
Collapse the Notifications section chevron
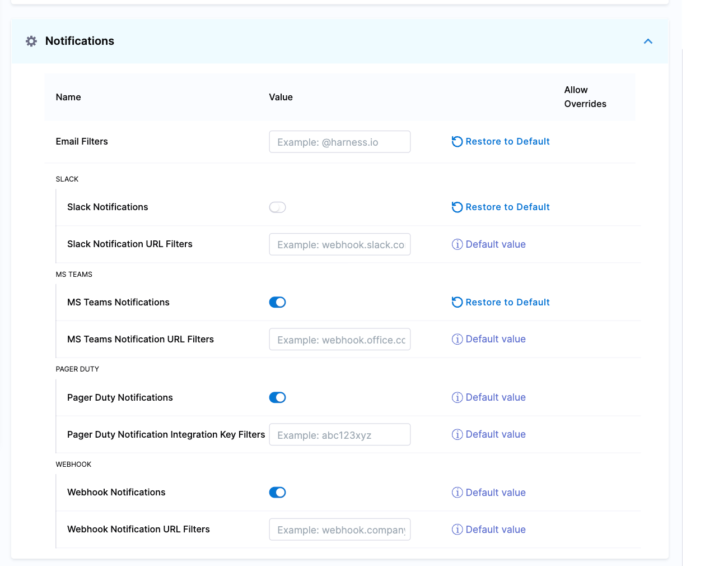coord(648,41)
